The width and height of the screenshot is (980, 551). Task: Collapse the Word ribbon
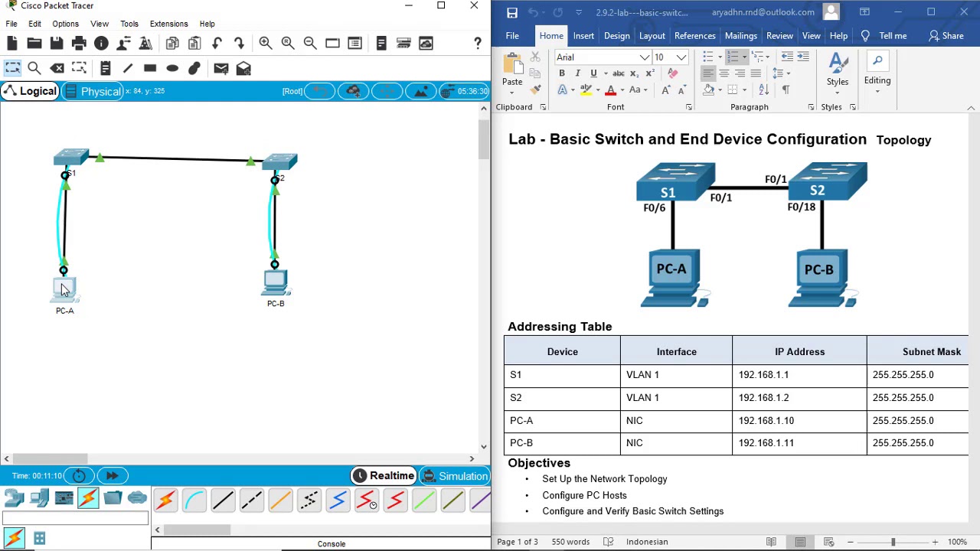(971, 108)
